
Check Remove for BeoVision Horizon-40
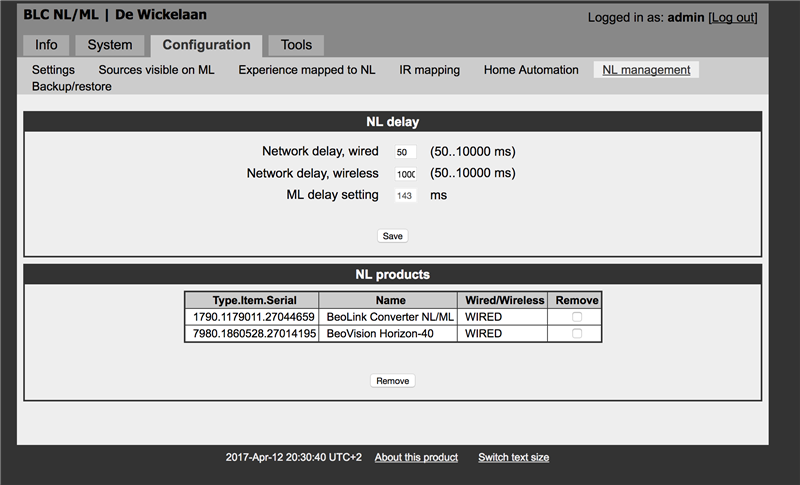point(577,334)
